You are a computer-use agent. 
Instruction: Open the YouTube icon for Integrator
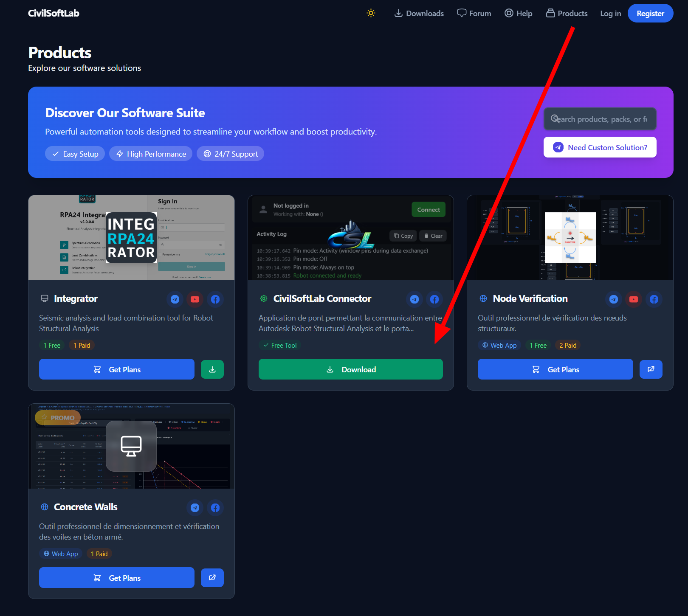[x=195, y=299]
